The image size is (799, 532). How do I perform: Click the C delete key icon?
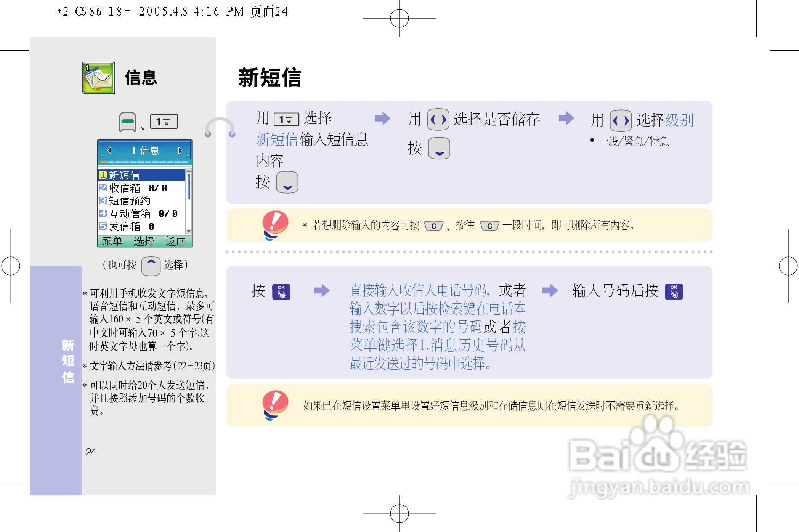click(x=433, y=226)
